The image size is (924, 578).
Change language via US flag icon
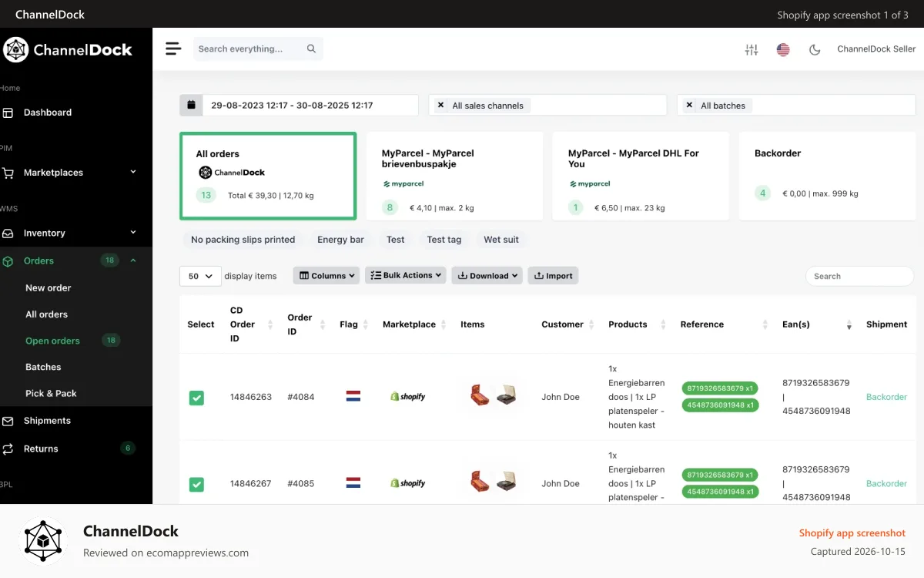click(783, 49)
